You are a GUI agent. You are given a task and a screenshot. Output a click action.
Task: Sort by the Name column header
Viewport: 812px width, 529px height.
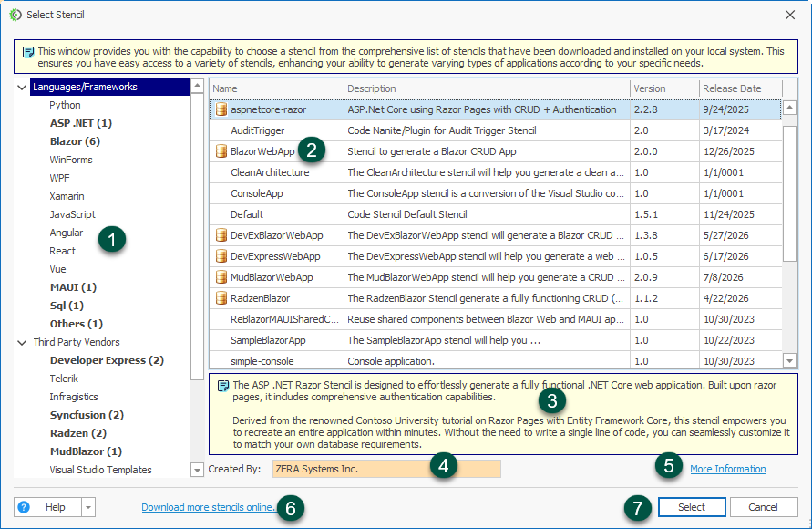pyautogui.click(x=276, y=88)
